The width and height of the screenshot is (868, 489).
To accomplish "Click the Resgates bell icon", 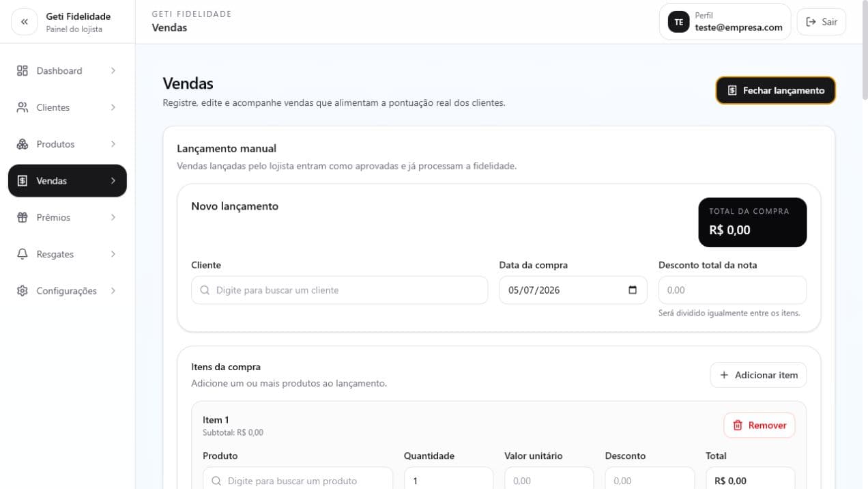I will click(23, 254).
